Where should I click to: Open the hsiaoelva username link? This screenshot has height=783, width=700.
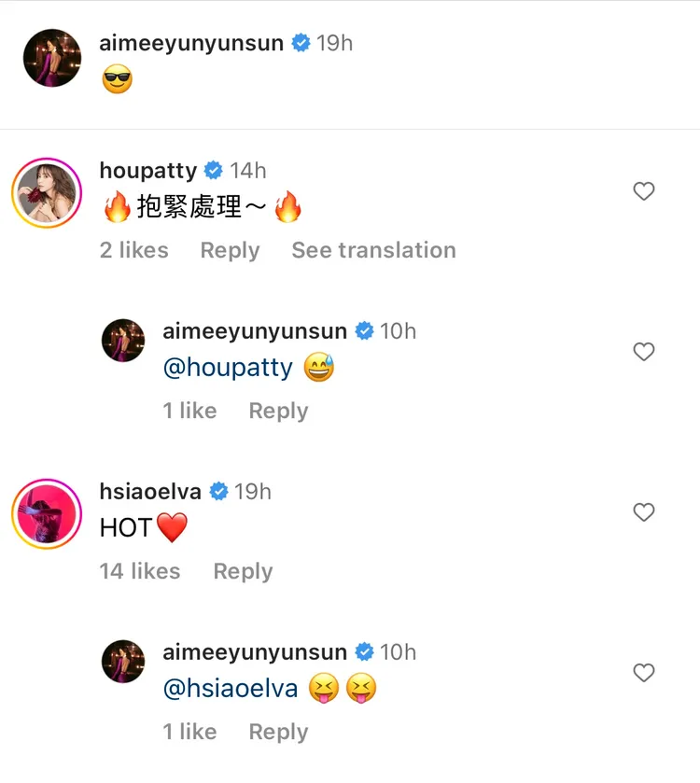click(150, 492)
